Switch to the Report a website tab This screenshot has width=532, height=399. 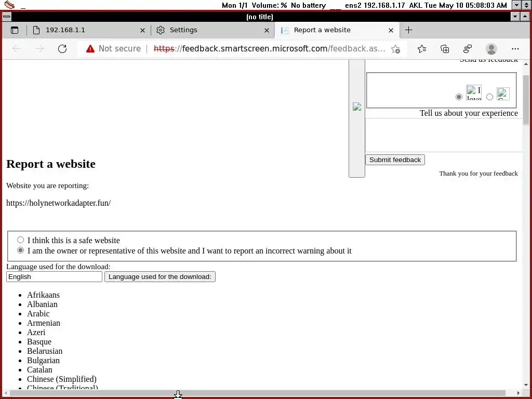click(x=337, y=30)
